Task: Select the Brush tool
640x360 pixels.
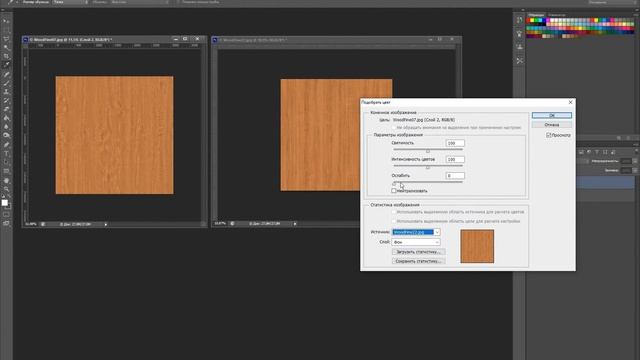Action: point(6,83)
